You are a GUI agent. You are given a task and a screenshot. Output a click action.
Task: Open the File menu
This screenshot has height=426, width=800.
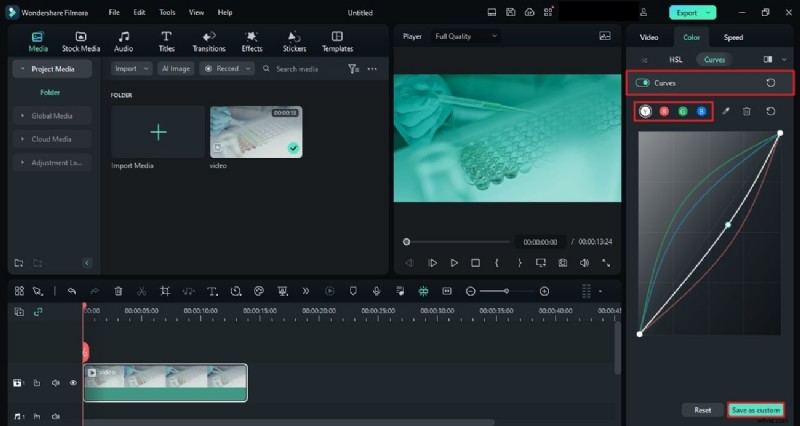pos(114,12)
